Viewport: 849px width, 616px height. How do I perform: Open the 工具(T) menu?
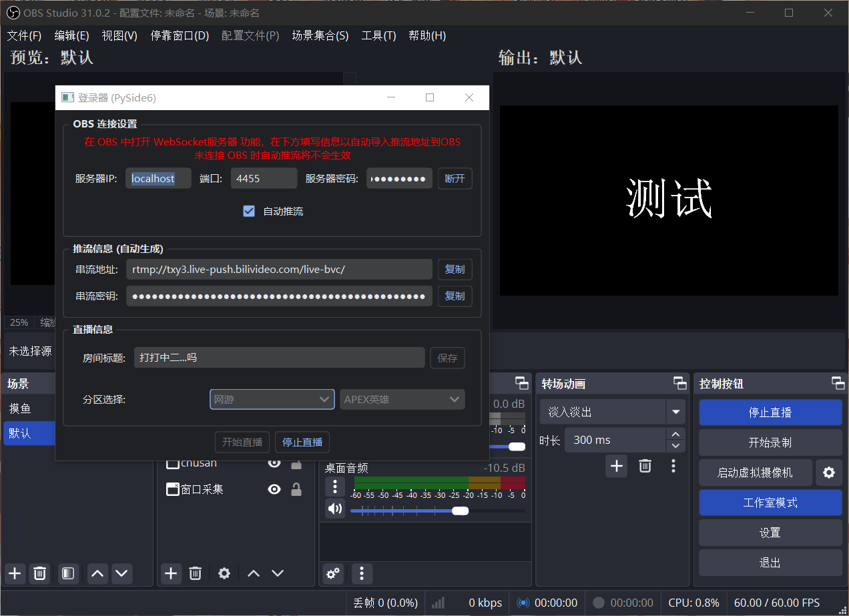(x=378, y=35)
